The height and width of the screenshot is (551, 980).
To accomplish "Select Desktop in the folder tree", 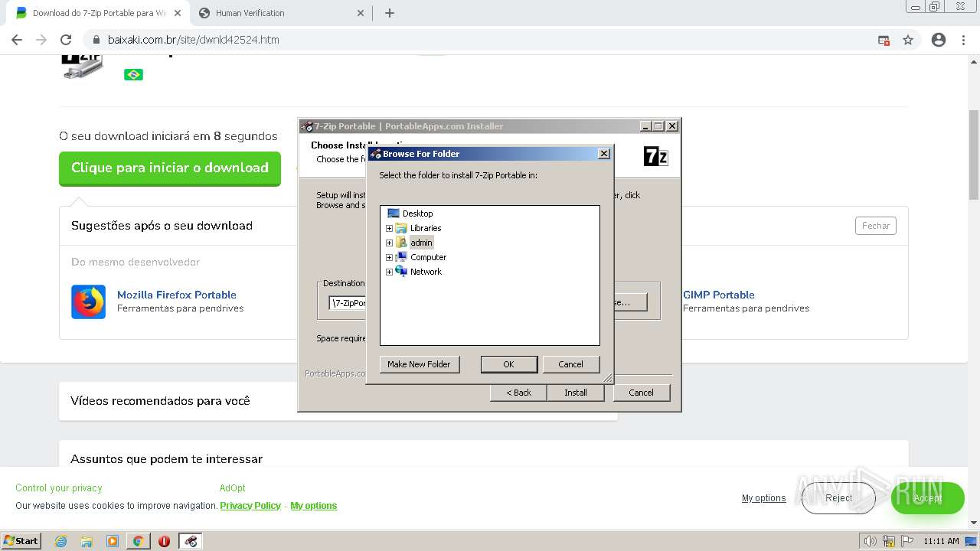I will (x=417, y=214).
